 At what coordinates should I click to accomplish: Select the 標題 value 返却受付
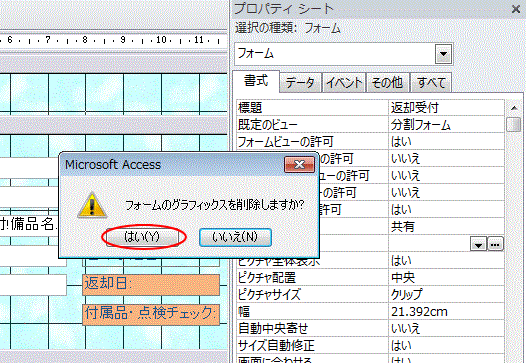(x=446, y=108)
